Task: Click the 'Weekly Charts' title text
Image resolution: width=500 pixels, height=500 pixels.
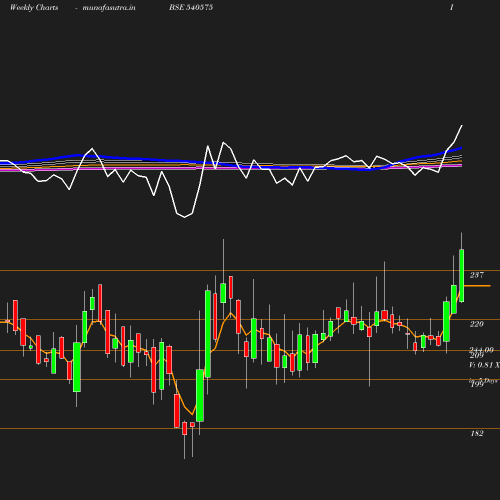Action: (34, 7)
